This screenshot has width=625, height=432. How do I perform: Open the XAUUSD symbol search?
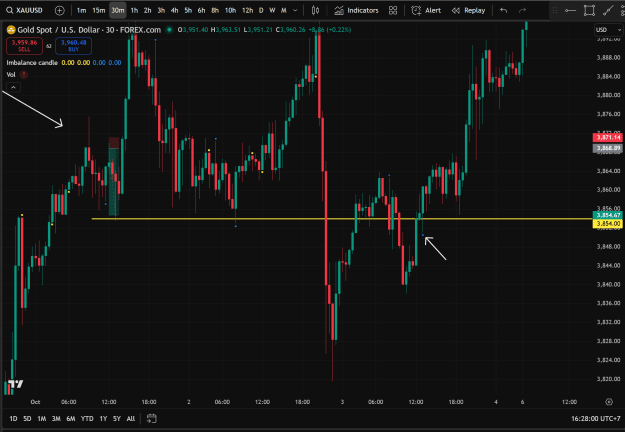[x=25, y=10]
